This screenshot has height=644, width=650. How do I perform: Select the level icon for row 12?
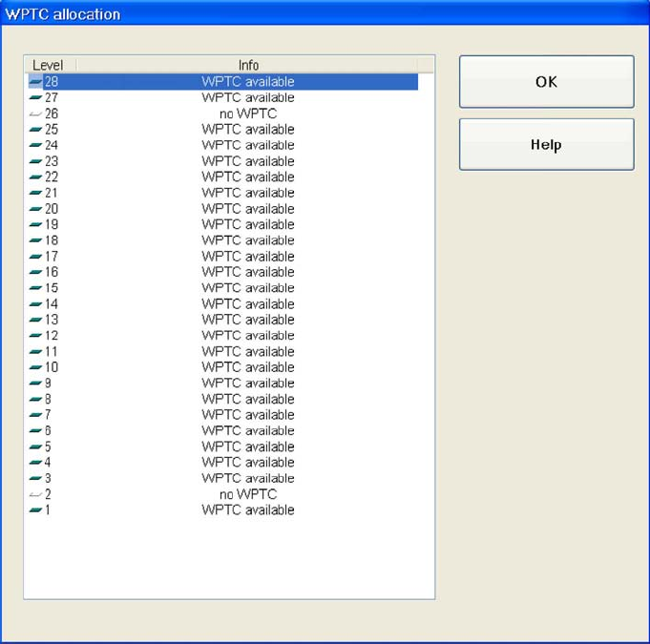pyautogui.click(x=35, y=335)
